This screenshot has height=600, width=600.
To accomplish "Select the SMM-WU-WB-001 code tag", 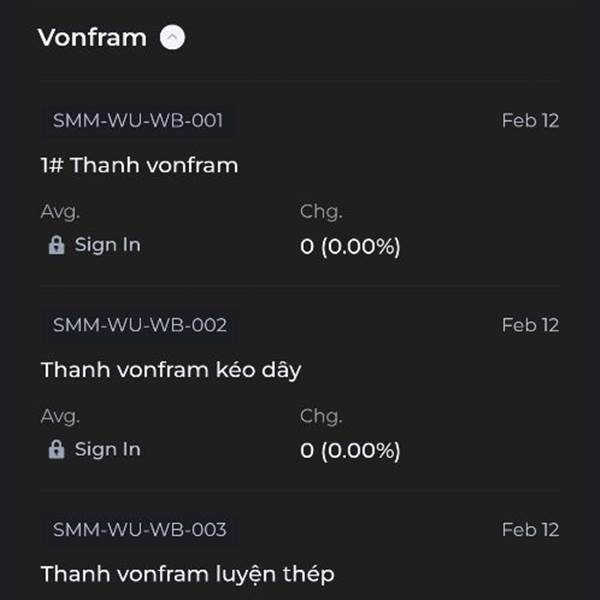I will (x=139, y=121).
